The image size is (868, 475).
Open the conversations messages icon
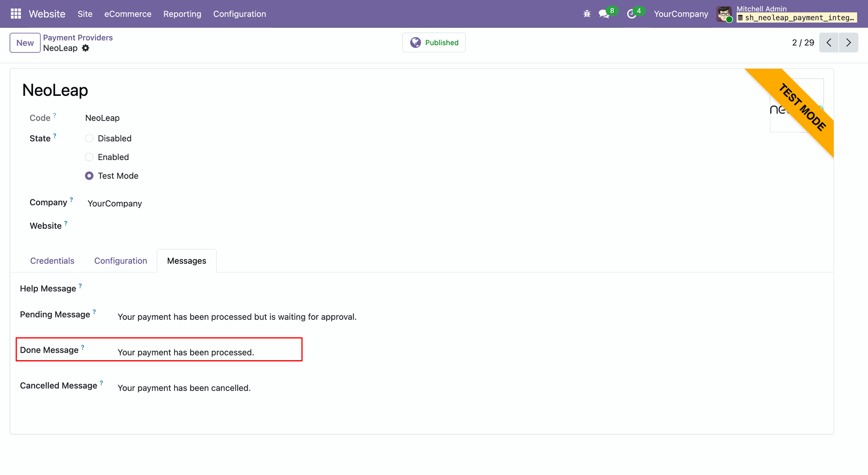604,14
